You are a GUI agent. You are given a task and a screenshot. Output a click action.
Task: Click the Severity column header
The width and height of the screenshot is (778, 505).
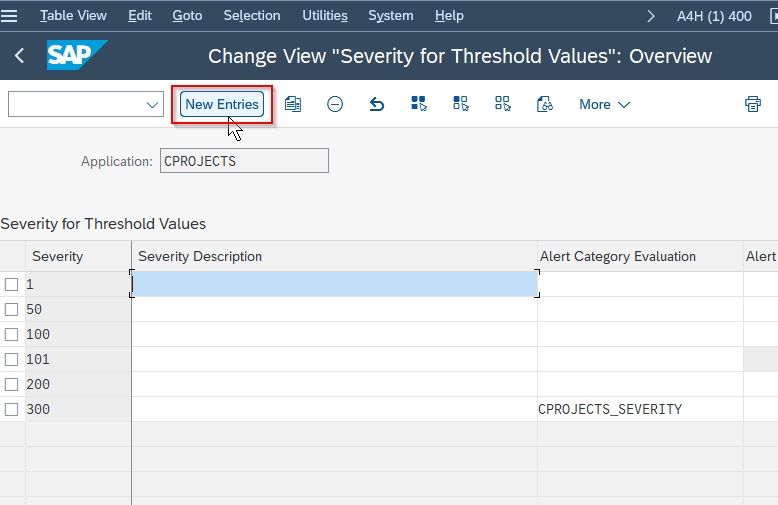[x=78, y=256]
